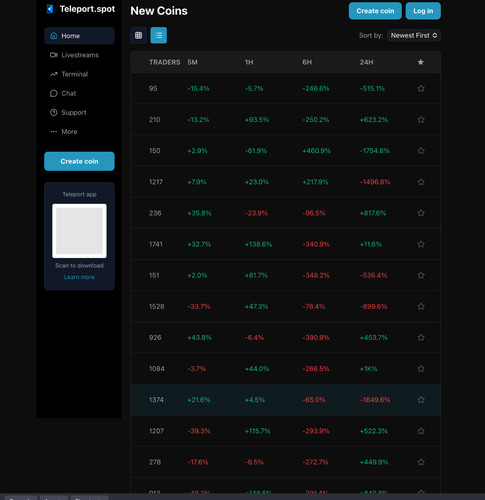The width and height of the screenshot is (485, 500).
Task: Favorite the coin with 210 traders
Action: [421, 119]
